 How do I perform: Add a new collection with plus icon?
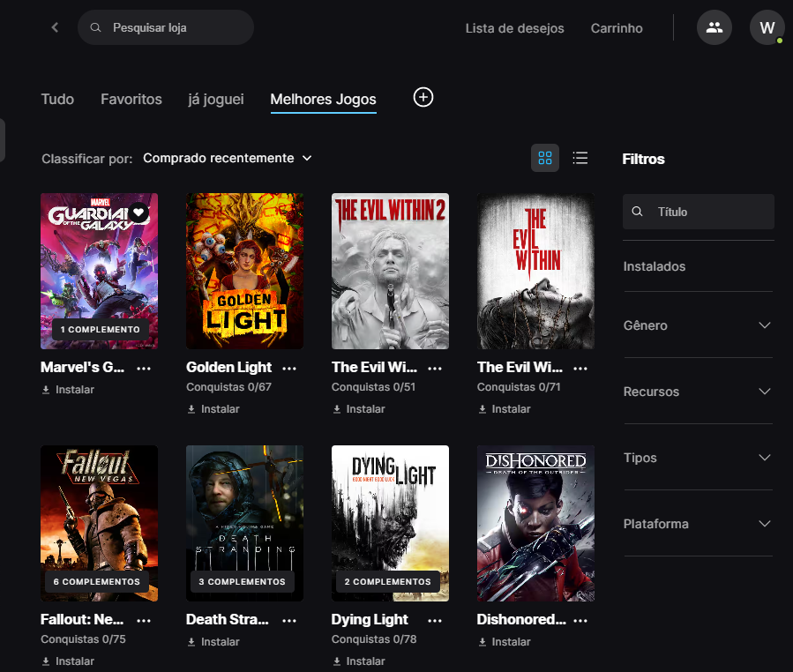(x=423, y=98)
